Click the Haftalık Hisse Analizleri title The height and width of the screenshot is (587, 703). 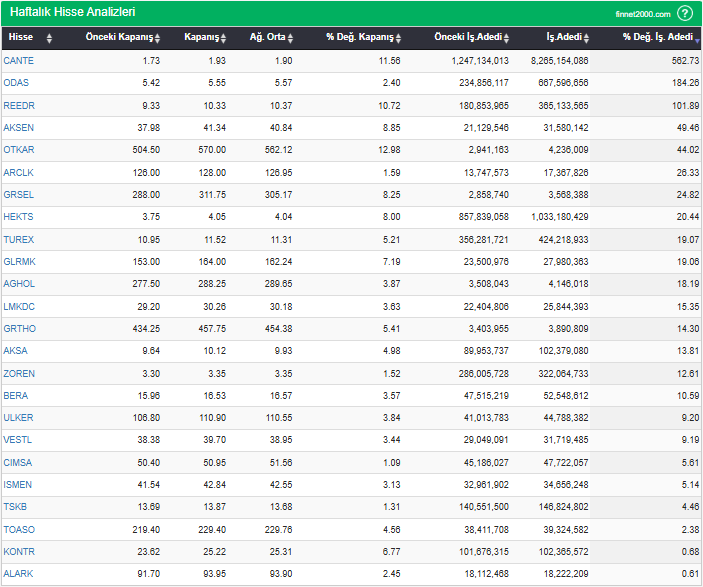click(x=73, y=13)
